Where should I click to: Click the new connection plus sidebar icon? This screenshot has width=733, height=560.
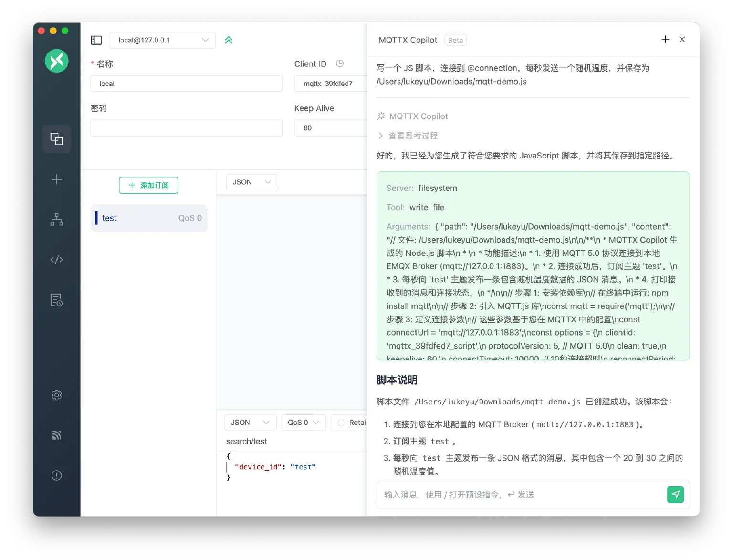pyautogui.click(x=57, y=180)
